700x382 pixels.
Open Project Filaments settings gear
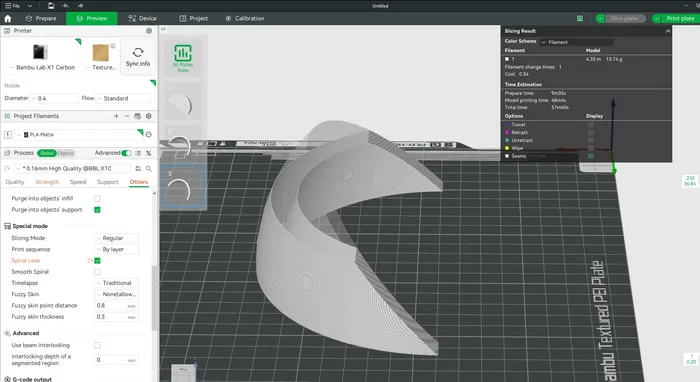[149, 116]
